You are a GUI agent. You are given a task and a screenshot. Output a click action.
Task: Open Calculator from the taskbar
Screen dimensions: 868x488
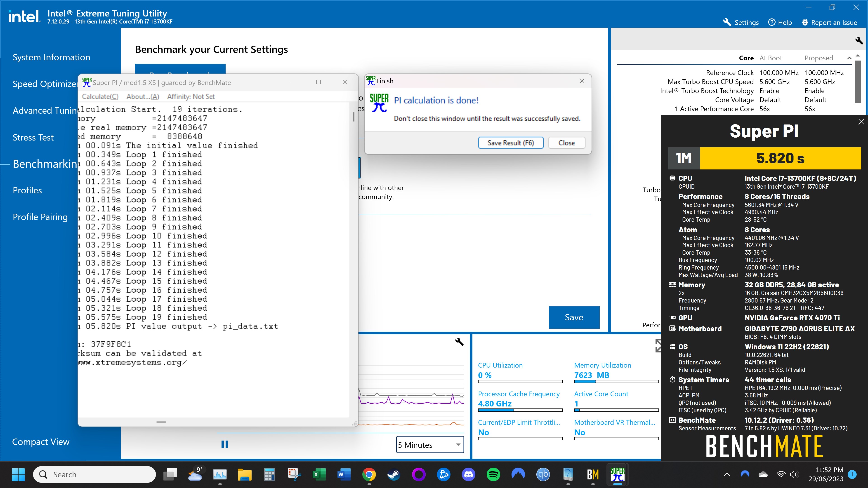coord(269,475)
